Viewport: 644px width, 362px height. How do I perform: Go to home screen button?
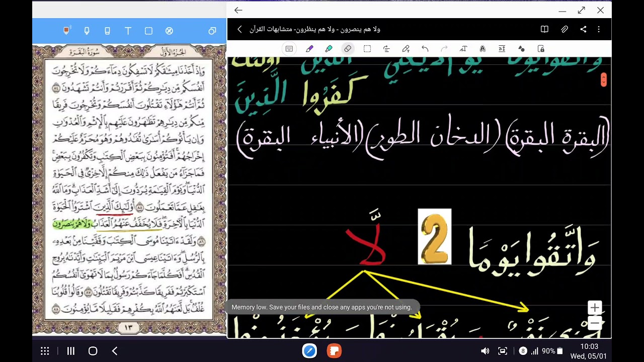(93, 351)
